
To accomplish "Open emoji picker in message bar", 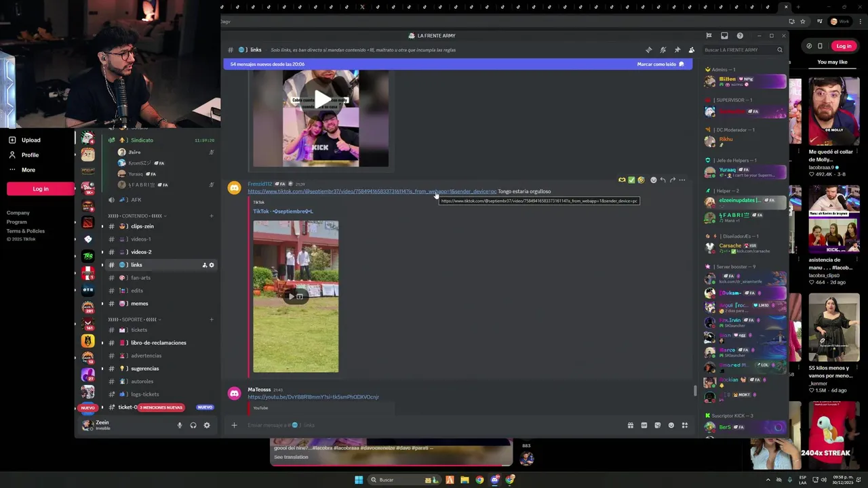I will click(671, 425).
